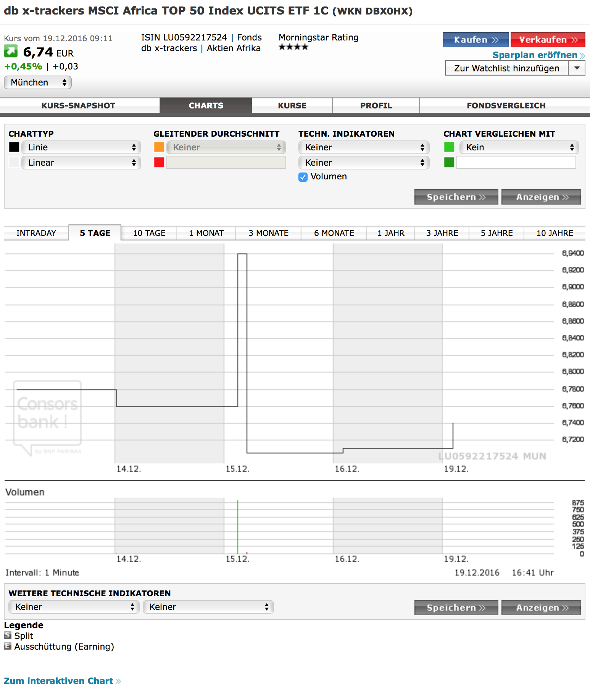Viewport: 590px width, 700px height.
Task: Select the 6 Monate time range
Action: tap(334, 233)
